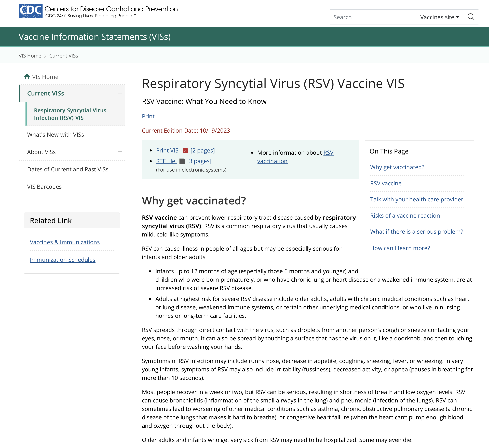Click the magnifying glass search icon
489x448 pixels.
[471, 17]
